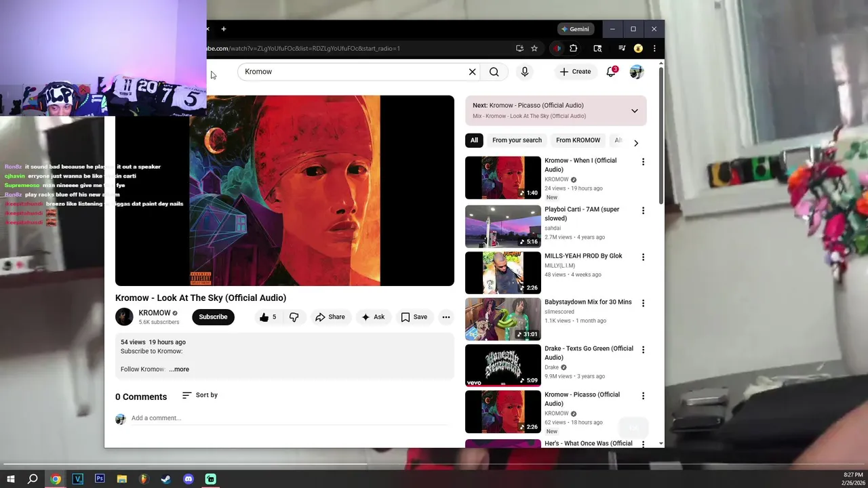868x488 pixels.
Task: Click the Ask button
Action: tap(373, 317)
